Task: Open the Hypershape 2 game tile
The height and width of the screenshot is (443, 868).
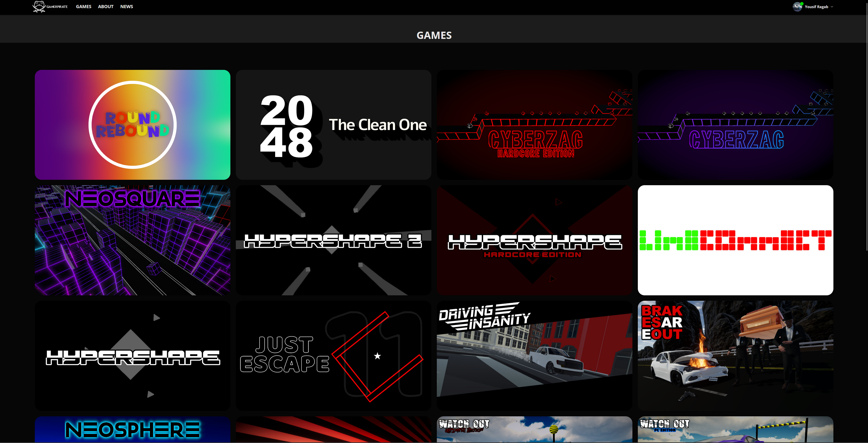Action: pos(333,240)
